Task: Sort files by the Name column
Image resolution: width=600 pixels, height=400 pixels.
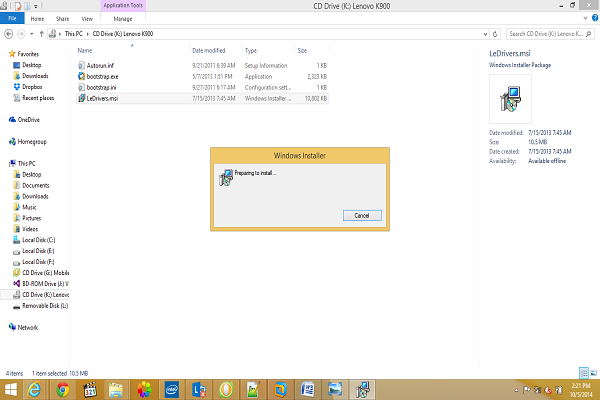Action: [x=85, y=51]
